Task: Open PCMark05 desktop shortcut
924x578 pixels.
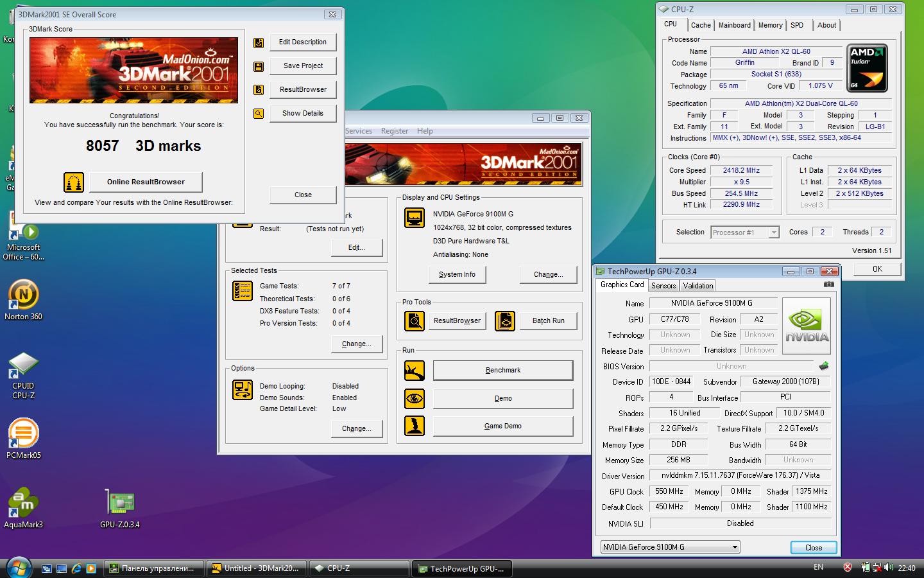Action: [24, 438]
